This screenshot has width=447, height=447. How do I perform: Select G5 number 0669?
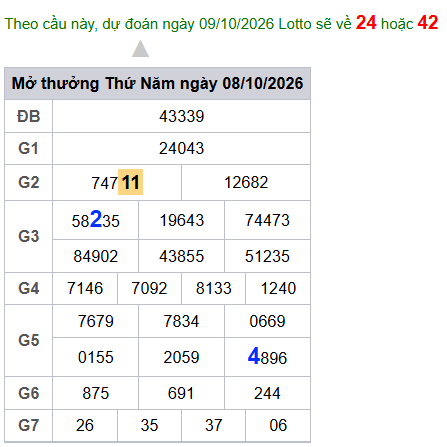pos(267,321)
